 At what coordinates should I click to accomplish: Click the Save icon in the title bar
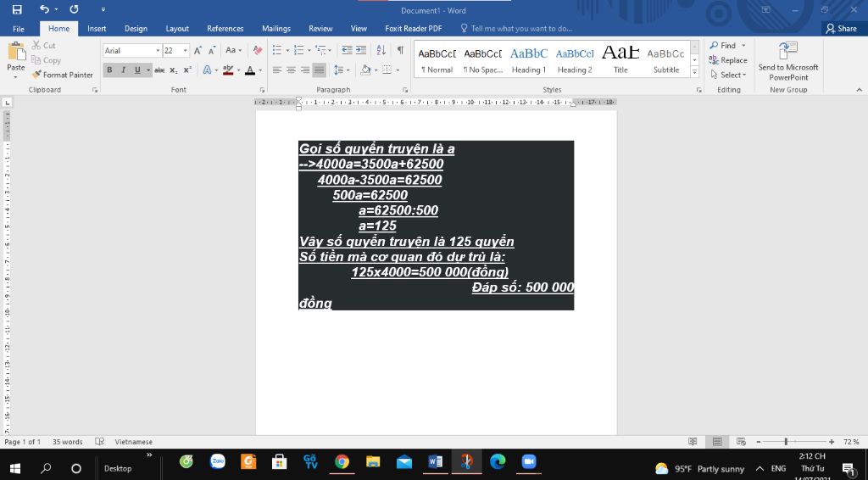click(x=17, y=9)
